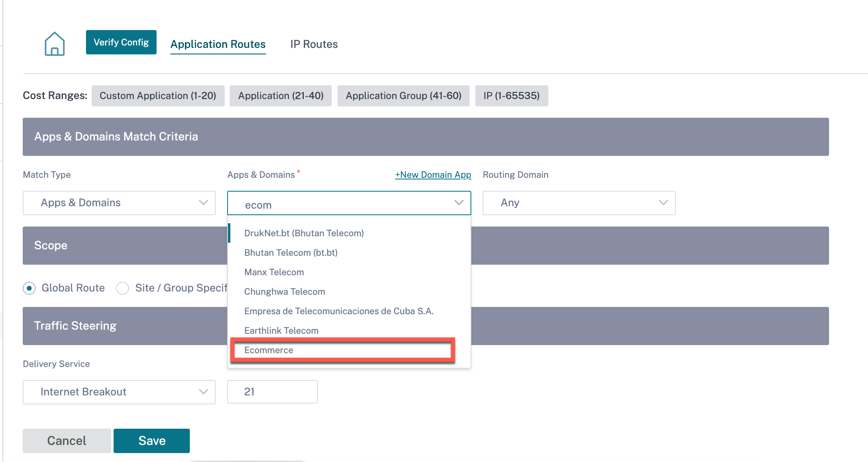Click the Custom Application (1-20) cost range

[x=158, y=96]
